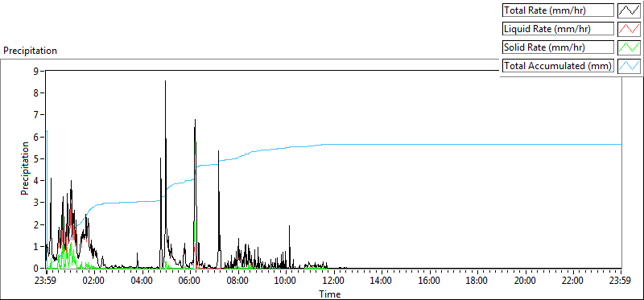Click the Solid Rate green line icon
The height and width of the screenshot is (300, 644).
pyautogui.click(x=629, y=47)
